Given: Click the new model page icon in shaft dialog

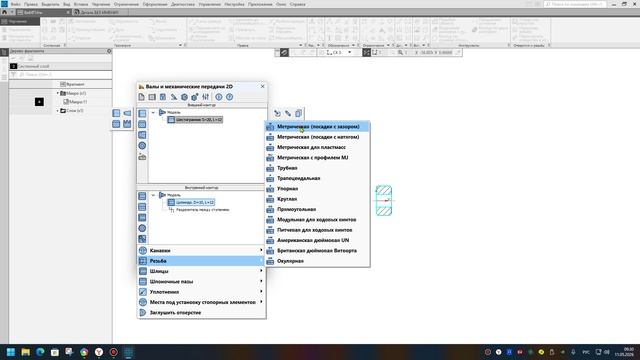Looking at the screenshot, I should tap(141, 97).
